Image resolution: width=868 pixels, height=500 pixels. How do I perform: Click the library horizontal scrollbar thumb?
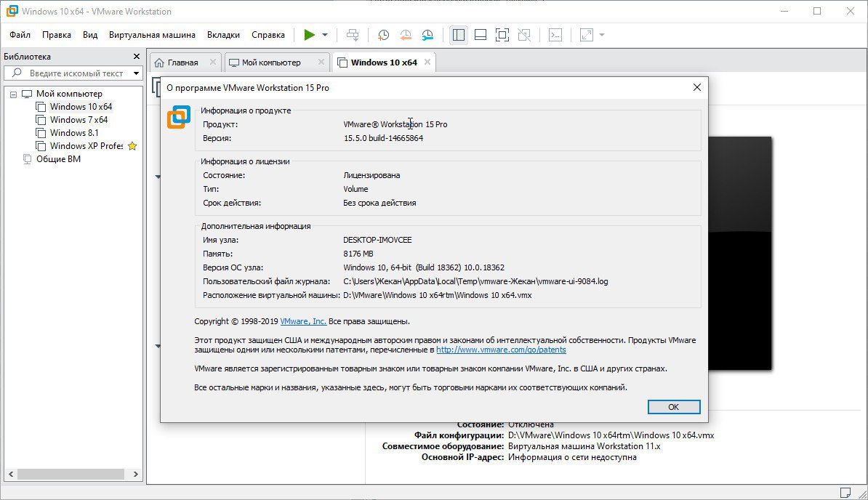click(71, 474)
